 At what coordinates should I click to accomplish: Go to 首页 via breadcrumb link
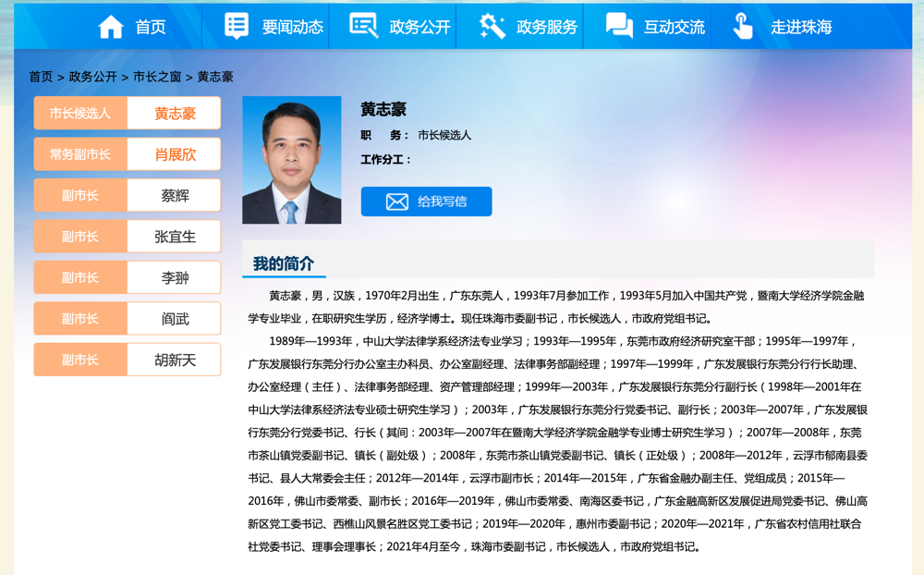coord(41,77)
